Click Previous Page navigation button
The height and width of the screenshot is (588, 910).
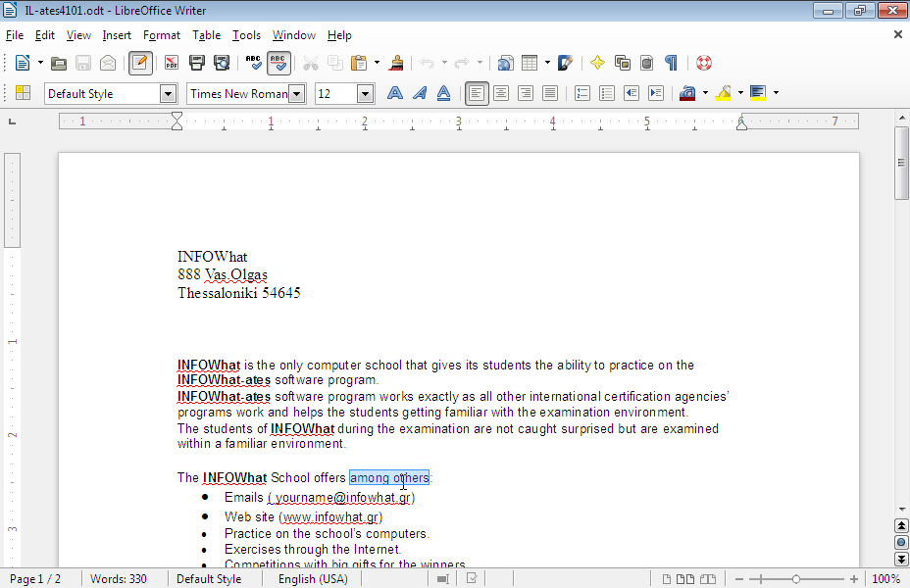(901, 526)
